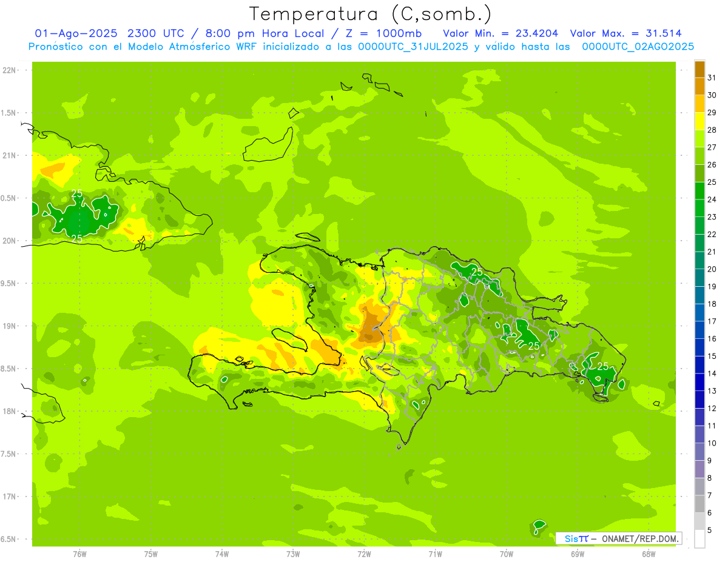Image resolution: width=728 pixels, height=562 pixels.
Task: Pick the blue legend swatch between 15 and 16
Action: click(699, 347)
